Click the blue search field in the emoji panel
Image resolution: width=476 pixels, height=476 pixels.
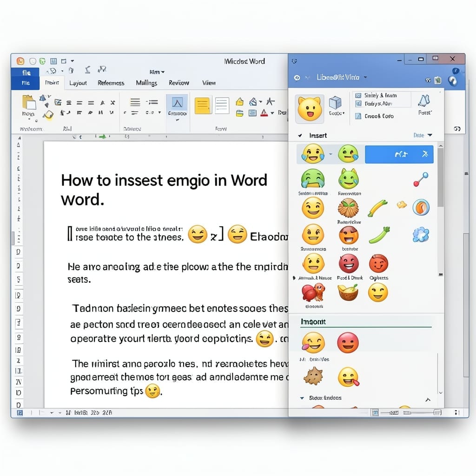pyautogui.click(x=399, y=154)
